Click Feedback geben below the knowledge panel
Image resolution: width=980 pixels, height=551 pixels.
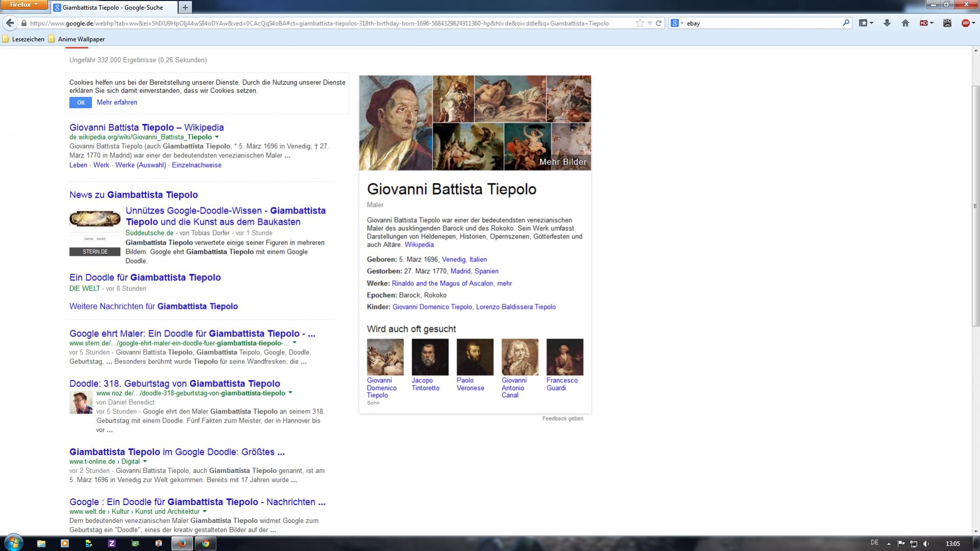pos(563,418)
